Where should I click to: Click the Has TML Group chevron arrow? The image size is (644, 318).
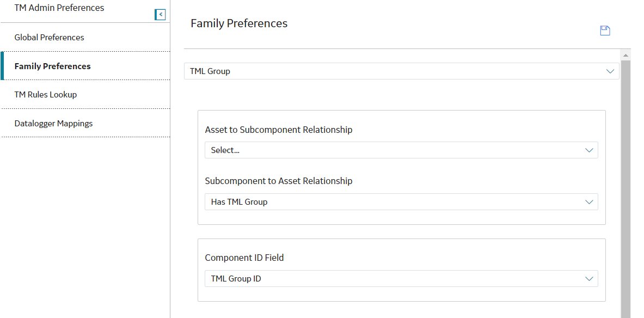coord(589,201)
